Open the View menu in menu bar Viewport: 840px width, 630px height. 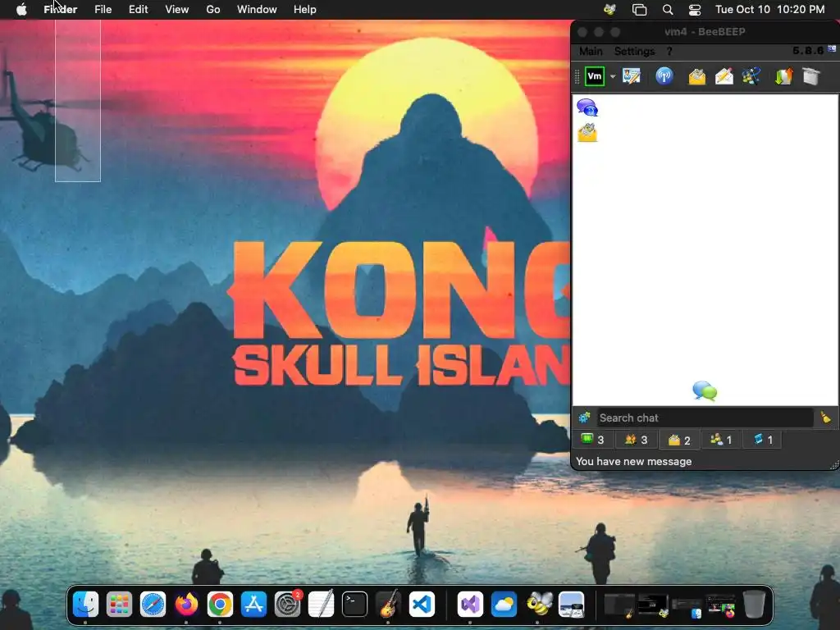177,10
